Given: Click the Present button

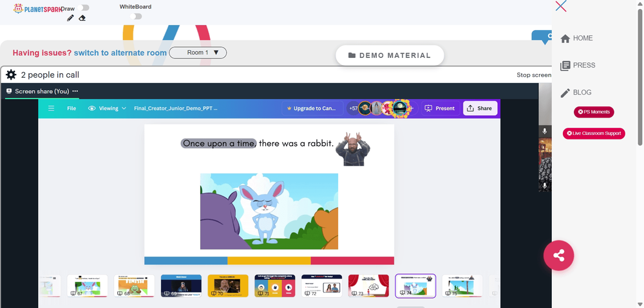Looking at the screenshot, I should [x=440, y=108].
